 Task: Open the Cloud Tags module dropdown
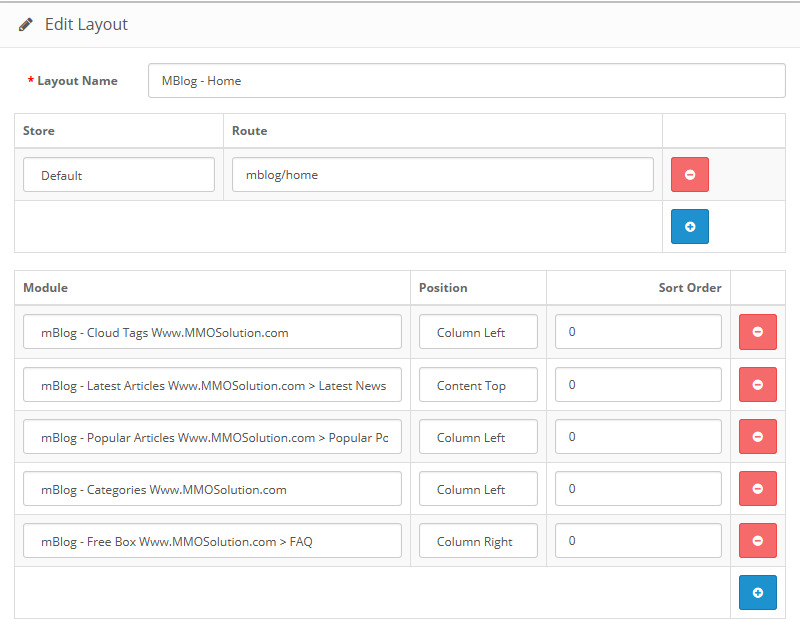(x=212, y=332)
